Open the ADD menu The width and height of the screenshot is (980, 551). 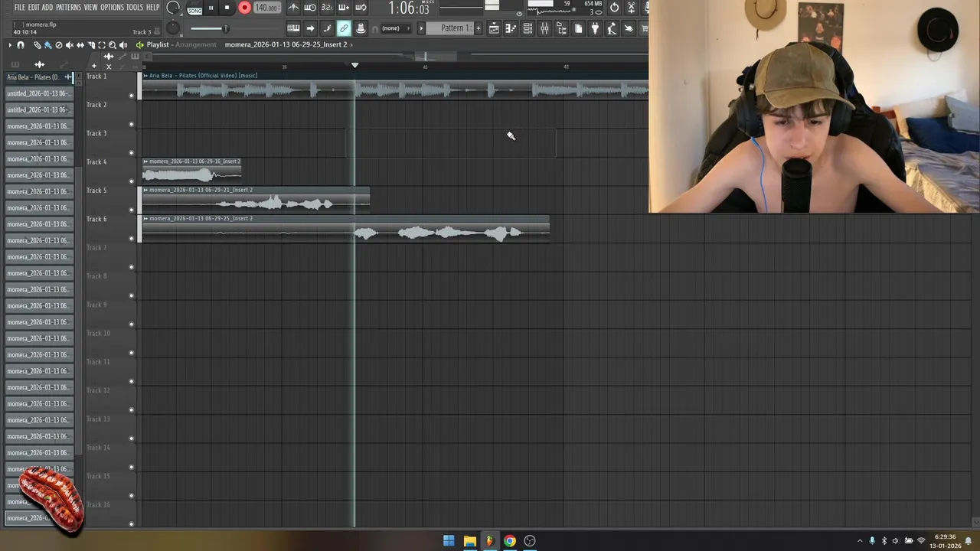click(47, 8)
